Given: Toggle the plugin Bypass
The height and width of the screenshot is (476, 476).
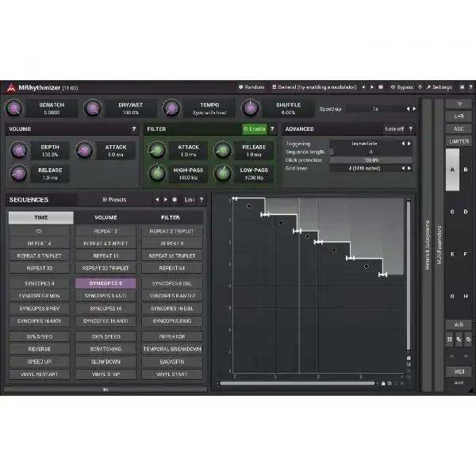Looking at the screenshot, I should [x=403, y=87].
